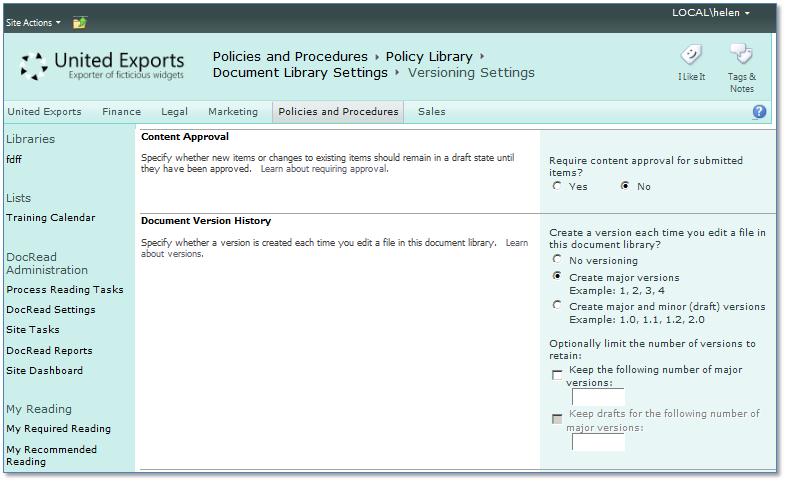Expand the LOCAL\helen user menu

pos(711,13)
